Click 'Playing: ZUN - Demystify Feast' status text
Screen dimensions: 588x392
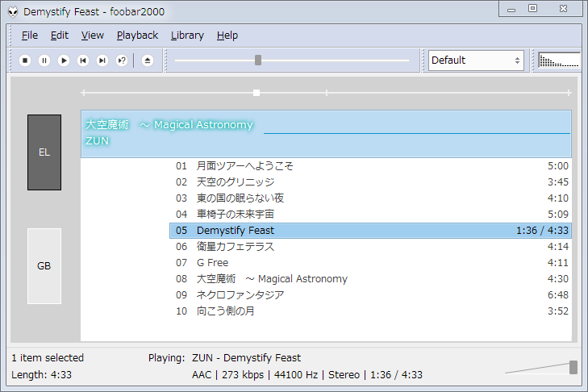point(224,358)
